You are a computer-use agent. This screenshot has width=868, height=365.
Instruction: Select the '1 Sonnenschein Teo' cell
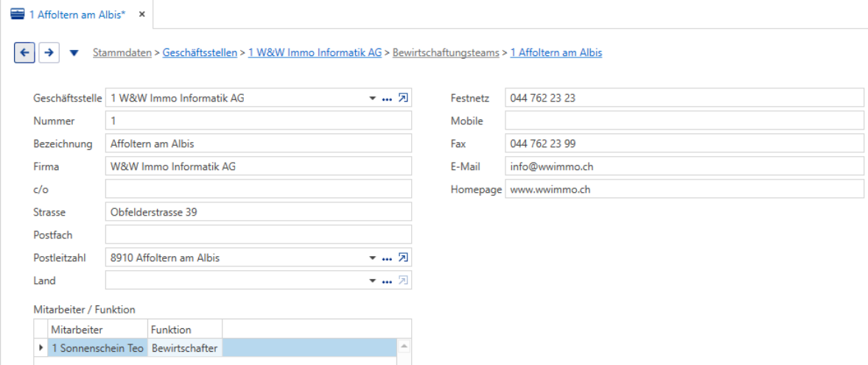[x=97, y=348]
